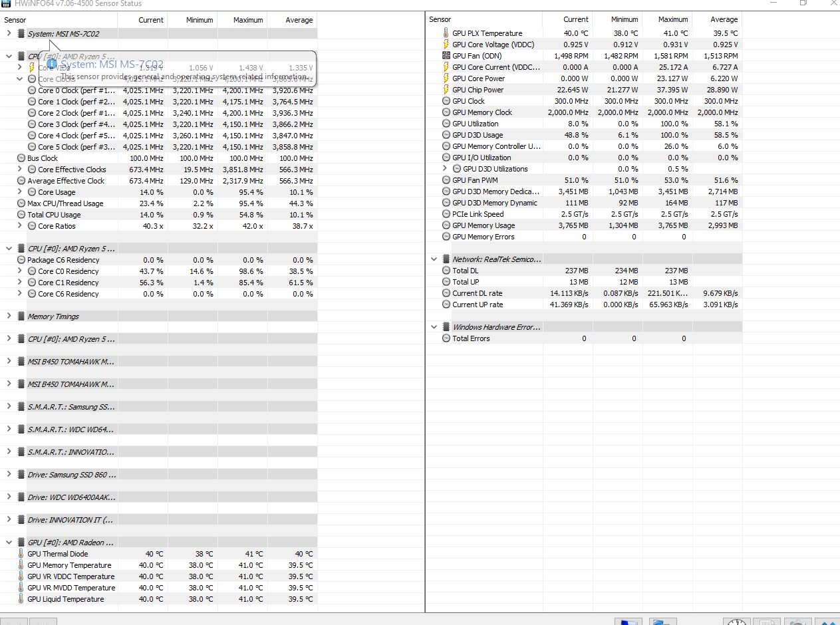Click the 221.501 KB/s maximum DL rate value

point(666,293)
